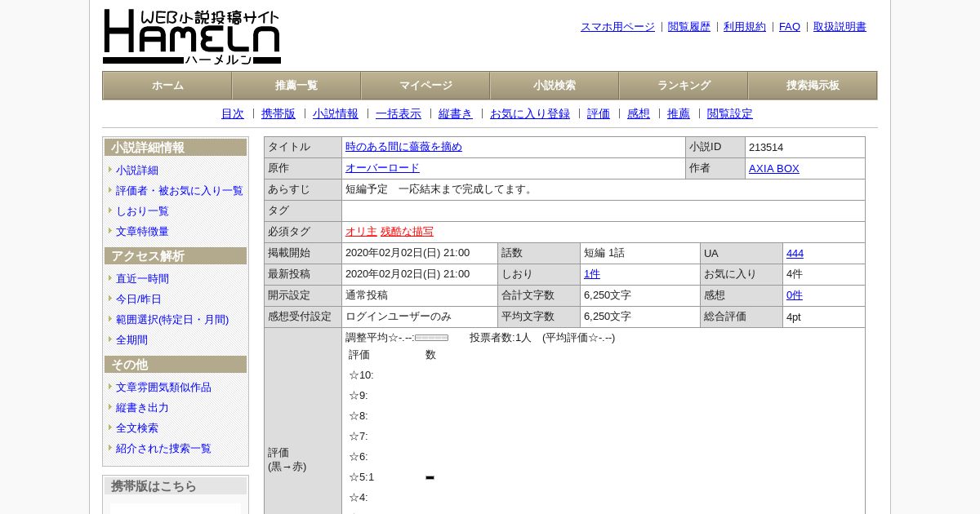Go to 目次 sub-navigation link
This screenshot has height=514, width=980.
(233, 114)
